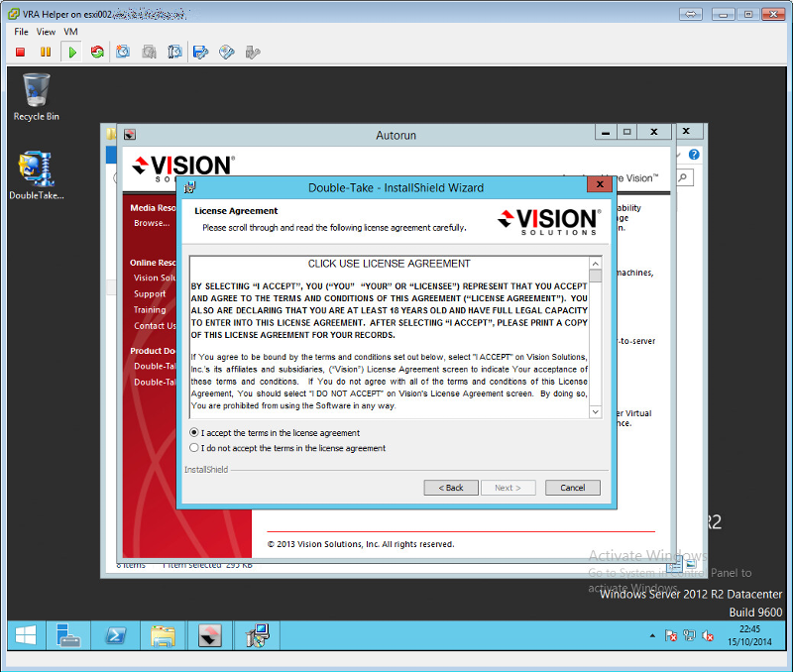Open the Support link in the Autorun sidebar
The width and height of the screenshot is (793, 672).
click(x=150, y=293)
